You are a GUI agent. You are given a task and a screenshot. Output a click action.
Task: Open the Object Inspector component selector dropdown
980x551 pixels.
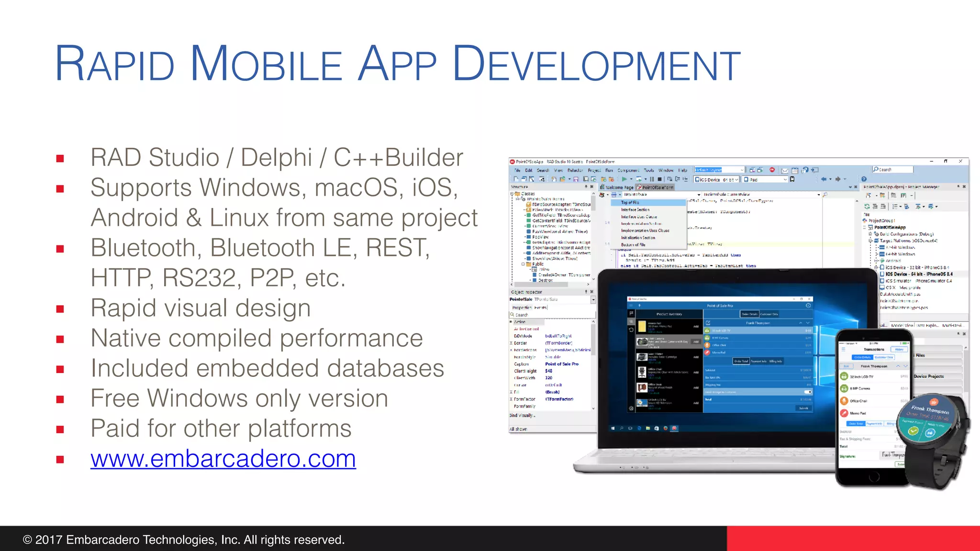[593, 299]
